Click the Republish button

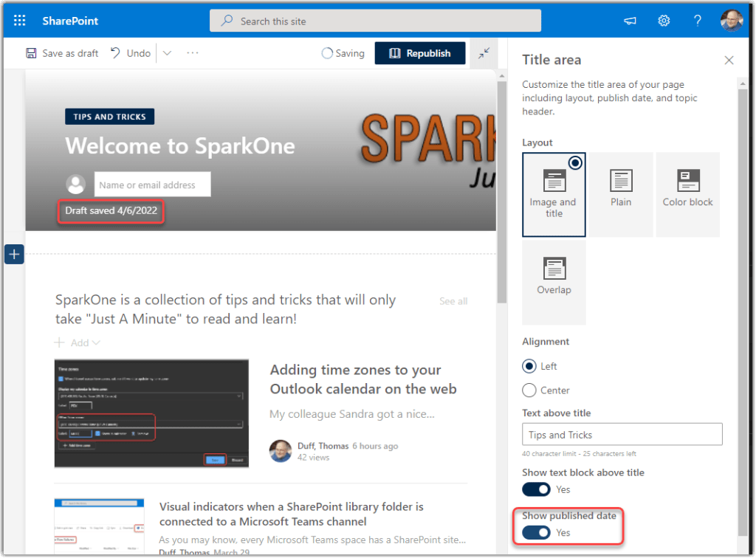tap(419, 53)
